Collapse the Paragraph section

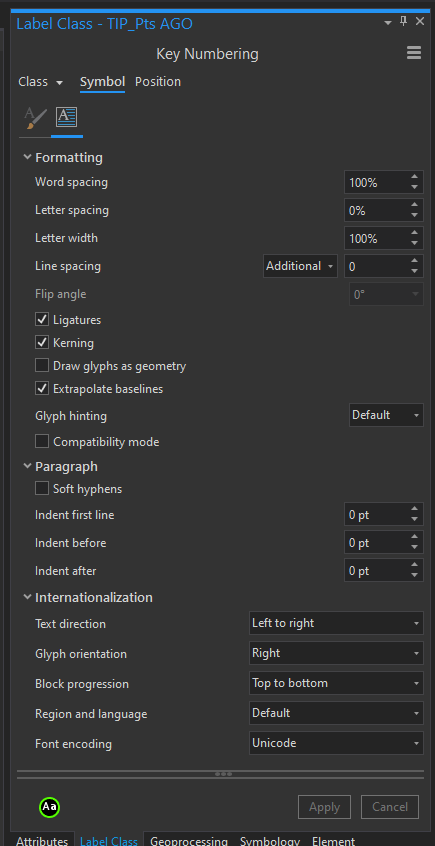[27, 466]
